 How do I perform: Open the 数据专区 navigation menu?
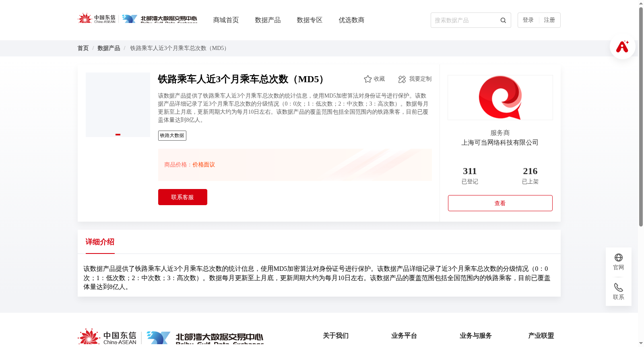pos(310,20)
